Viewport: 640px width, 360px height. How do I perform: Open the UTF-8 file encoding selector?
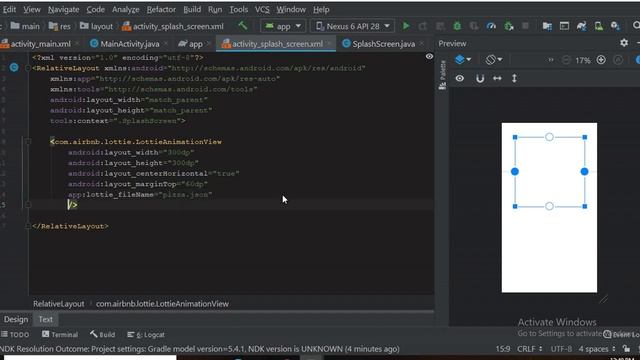point(561,349)
